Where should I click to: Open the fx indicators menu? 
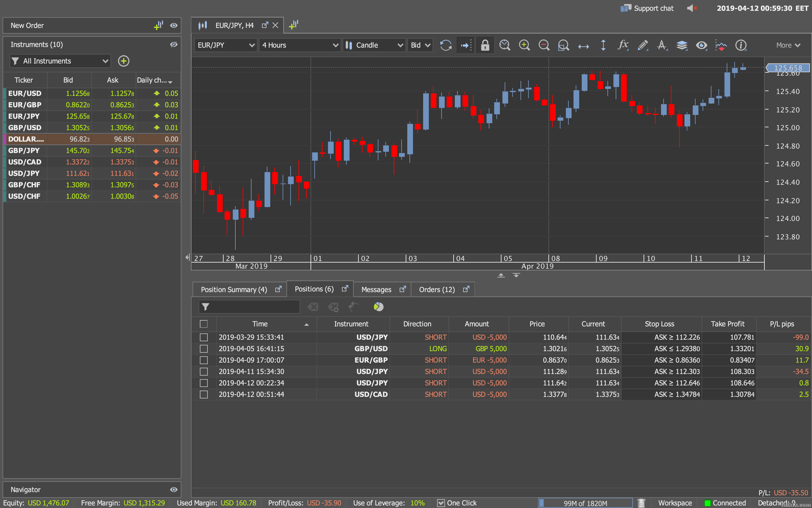[623, 45]
